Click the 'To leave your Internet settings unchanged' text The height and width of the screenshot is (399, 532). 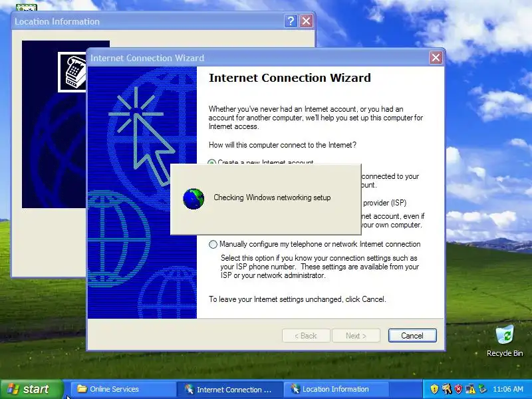297,299
